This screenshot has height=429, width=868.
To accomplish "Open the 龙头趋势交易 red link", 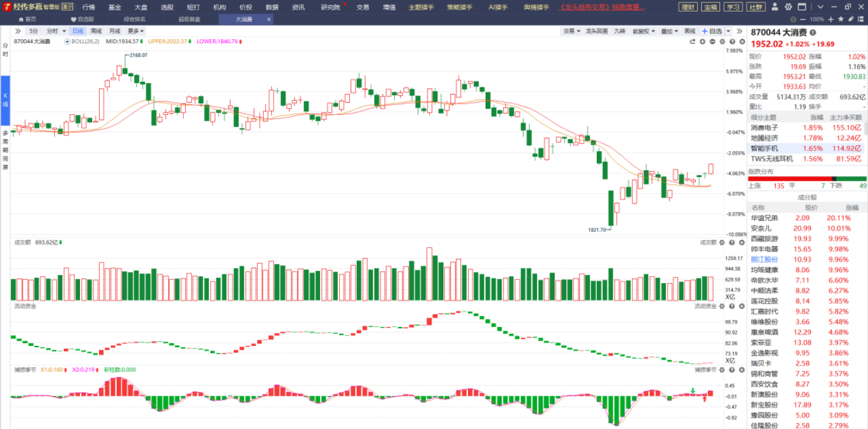I will click(602, 7).
